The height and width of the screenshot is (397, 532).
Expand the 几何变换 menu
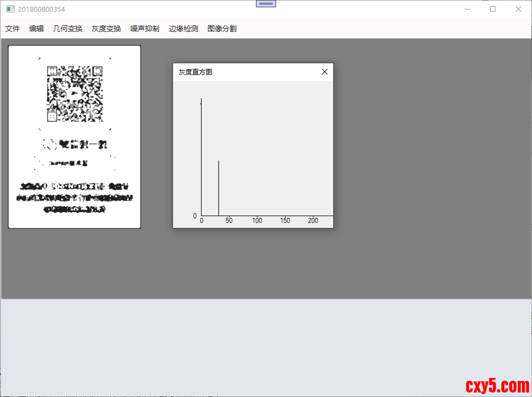coord(68,29)
